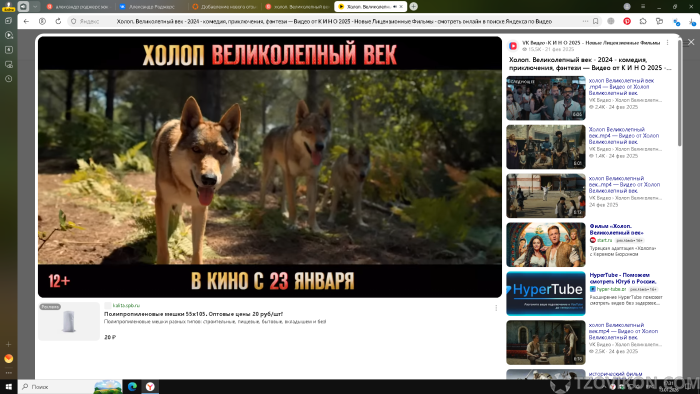This screenshot has width=700, height=394.
Task: Bookmark this page with the flag icon
Action: 596,21
